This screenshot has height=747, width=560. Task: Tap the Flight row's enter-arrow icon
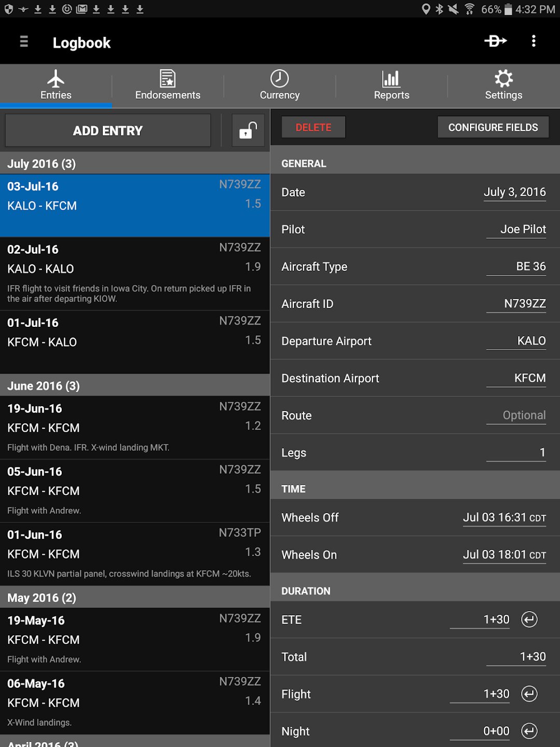(529, 694)
